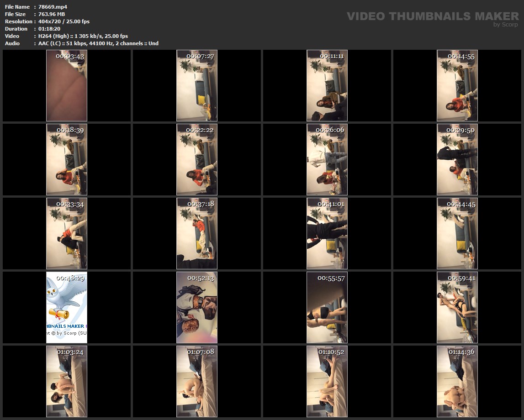Choose the thumbnail stamped 00:29:50
Viewport: 524px width, 420px height.
click(x=457, y=160)
